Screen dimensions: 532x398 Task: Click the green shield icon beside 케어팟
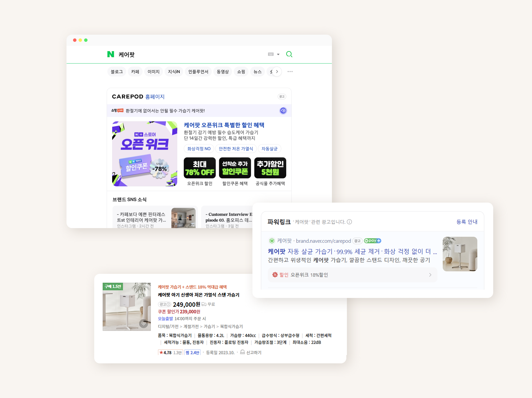point(272,241)
